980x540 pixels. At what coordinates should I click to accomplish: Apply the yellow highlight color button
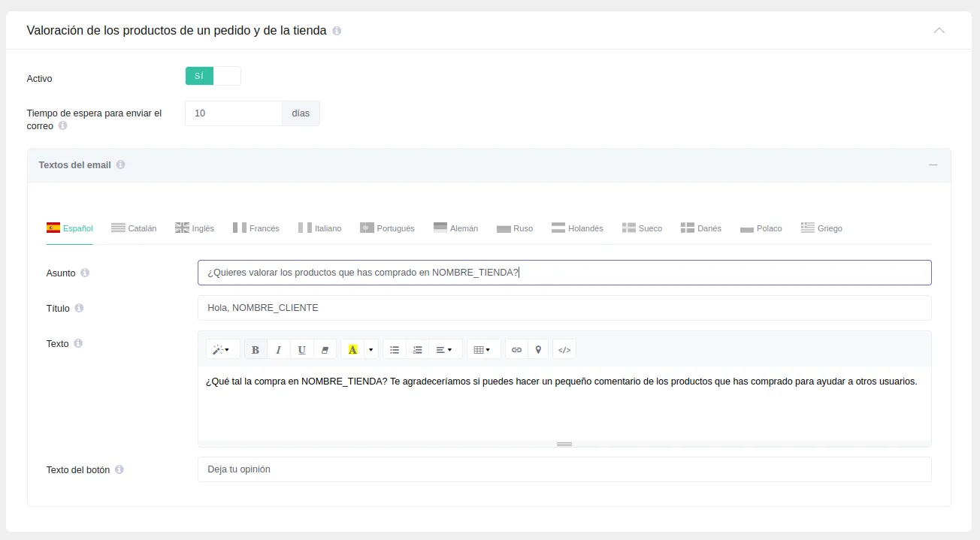pyautogui.click(x=352, y=349)
